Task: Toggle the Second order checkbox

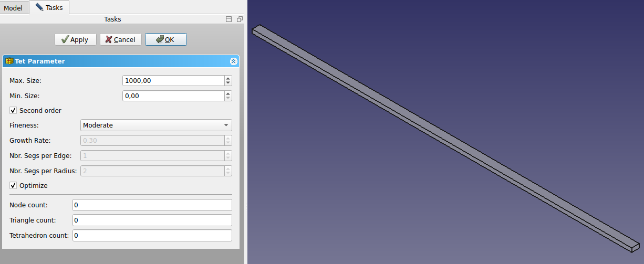Action: tap(13, 111)
